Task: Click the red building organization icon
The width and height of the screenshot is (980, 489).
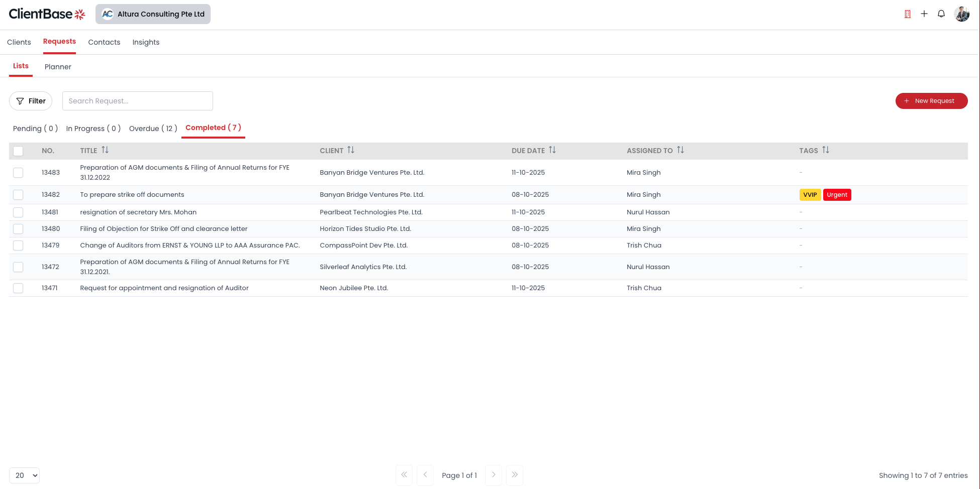Action: (x=907, y=14)
